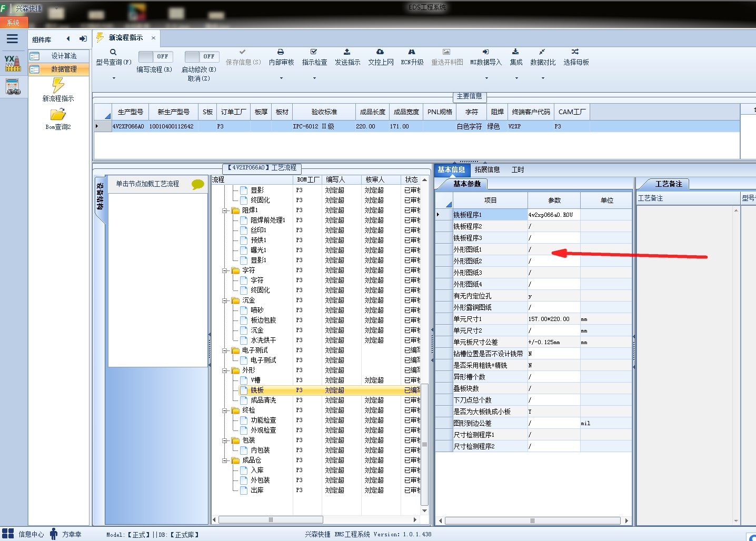Click 内部审核 printer icon

[281, 52]
